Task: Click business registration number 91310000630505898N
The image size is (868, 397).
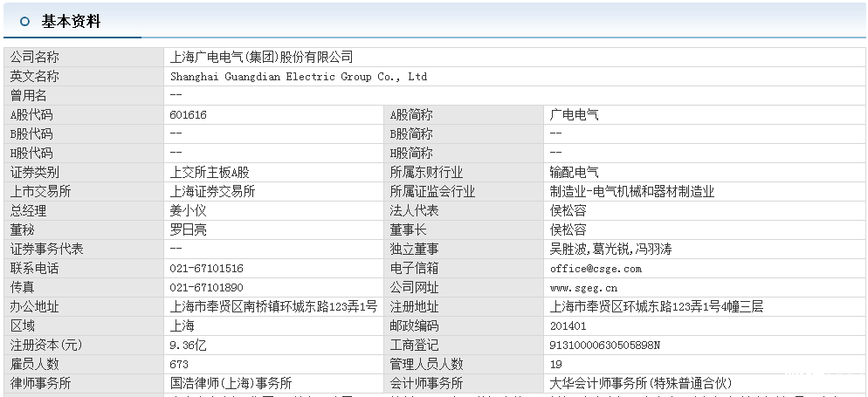Action: [605, 346]
